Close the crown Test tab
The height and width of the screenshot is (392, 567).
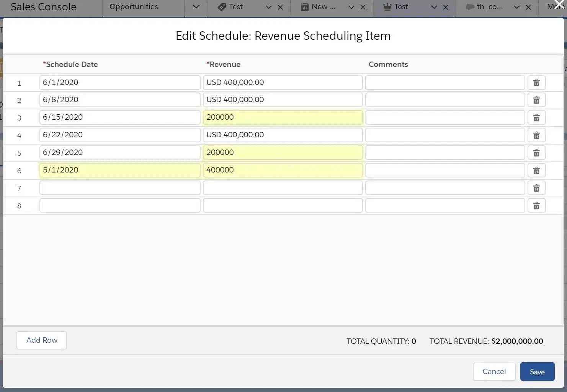[446, 7]
